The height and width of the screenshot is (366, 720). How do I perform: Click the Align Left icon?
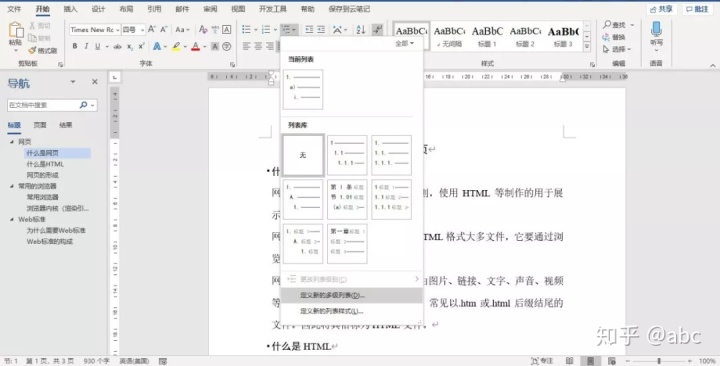(246, 46)
